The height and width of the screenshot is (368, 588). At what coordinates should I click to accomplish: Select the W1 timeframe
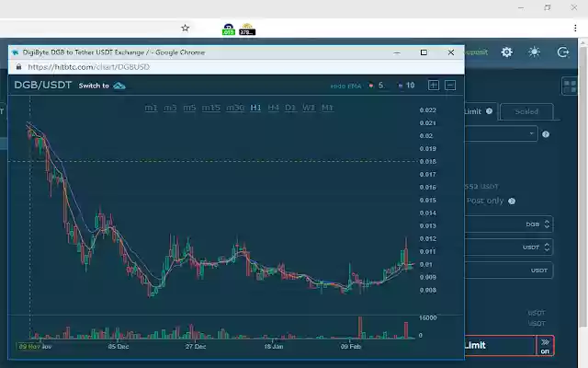(x=309, y=108)
